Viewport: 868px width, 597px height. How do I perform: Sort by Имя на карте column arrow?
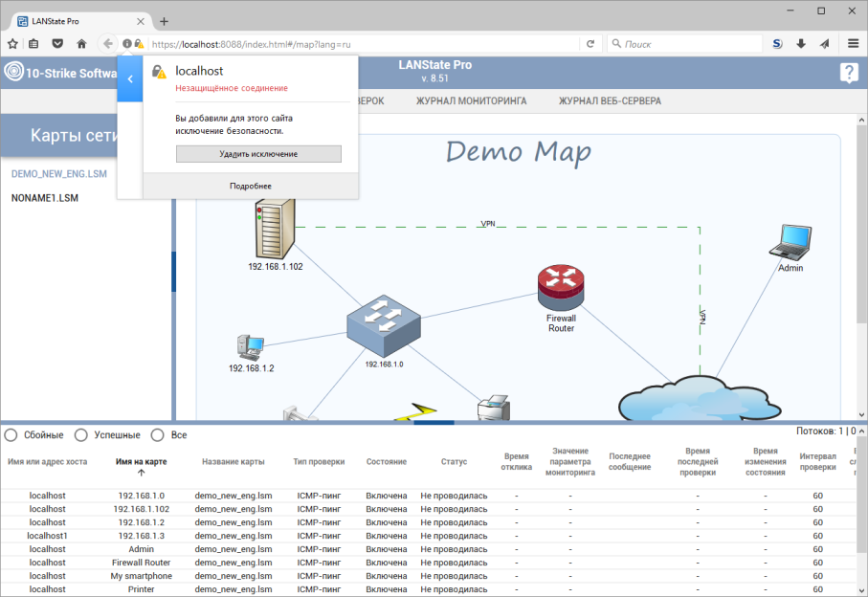[142, 473]
